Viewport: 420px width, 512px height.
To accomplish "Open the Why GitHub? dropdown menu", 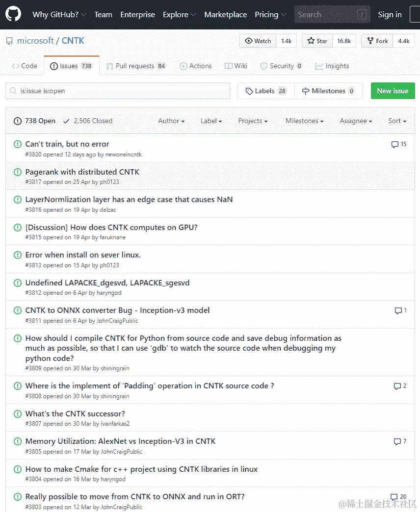I will coord(59,14).
